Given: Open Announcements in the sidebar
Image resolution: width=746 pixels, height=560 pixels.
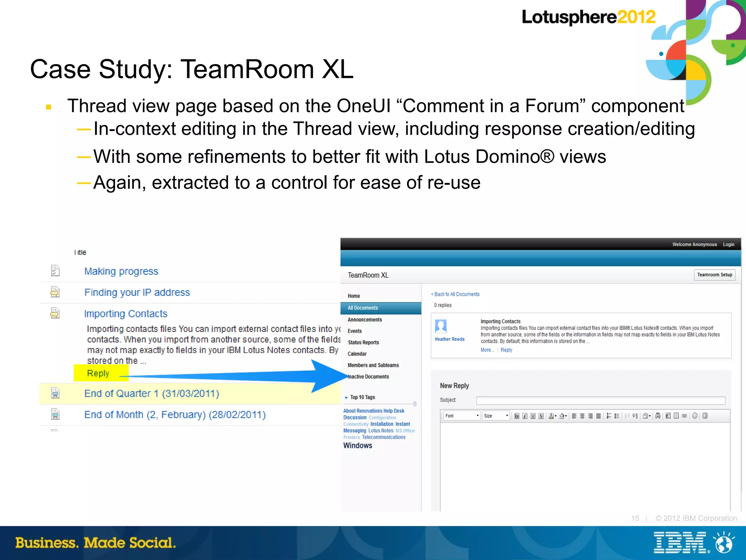Looking at the screenshot, I should (x=365, y=320).
